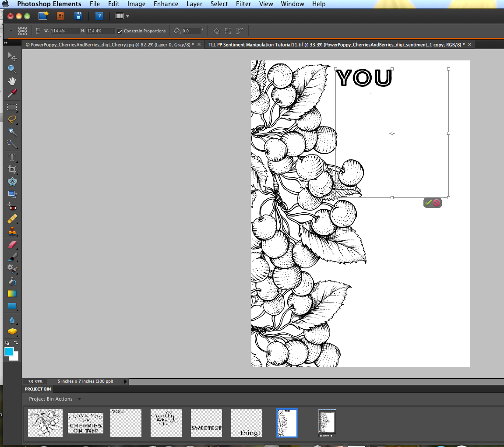The image size is (504, 447).
Task: Open the cyan foreground color swatch
Action: 9,352
